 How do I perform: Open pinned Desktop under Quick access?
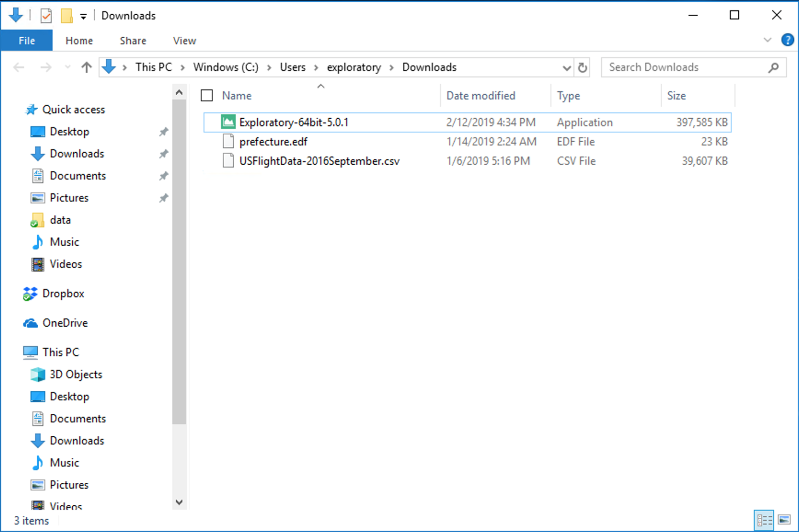69,132
